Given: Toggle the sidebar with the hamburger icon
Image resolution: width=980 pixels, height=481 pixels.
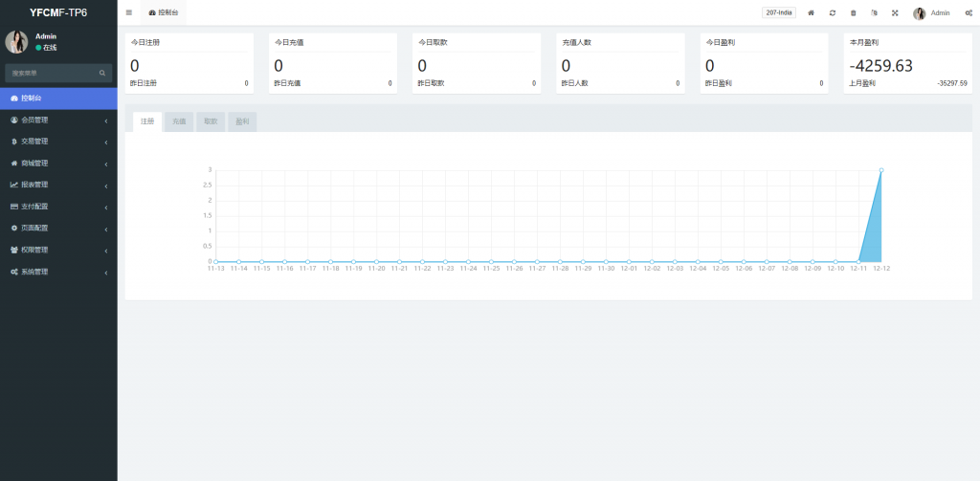Looking at the screenshot, I should pyautogui.click(x=129, y=12).
